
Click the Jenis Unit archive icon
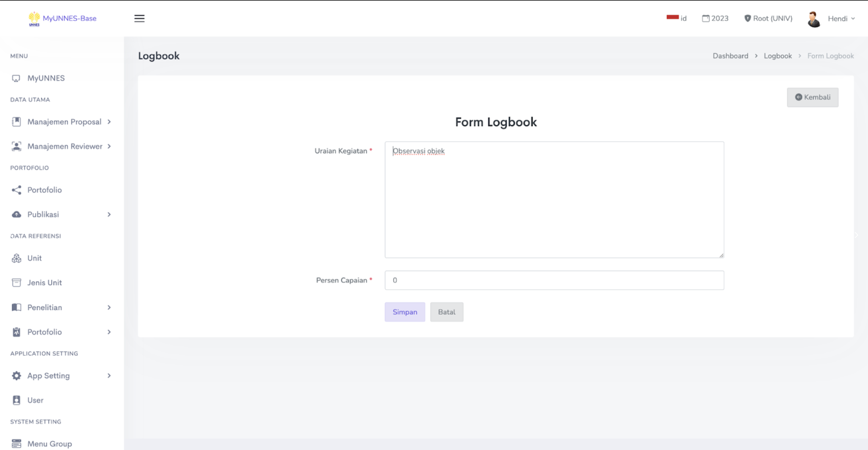[x=16, y=283]
